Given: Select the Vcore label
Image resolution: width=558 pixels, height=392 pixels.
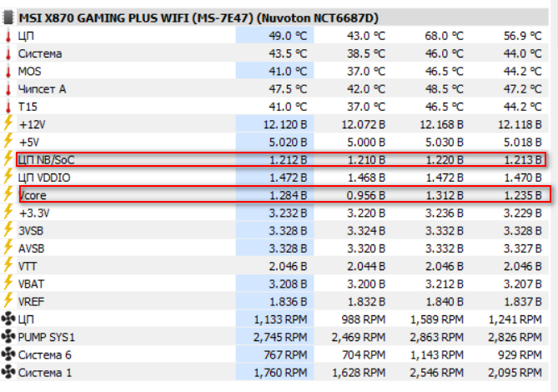Looking at the screenshot, I should click(33, 196).
